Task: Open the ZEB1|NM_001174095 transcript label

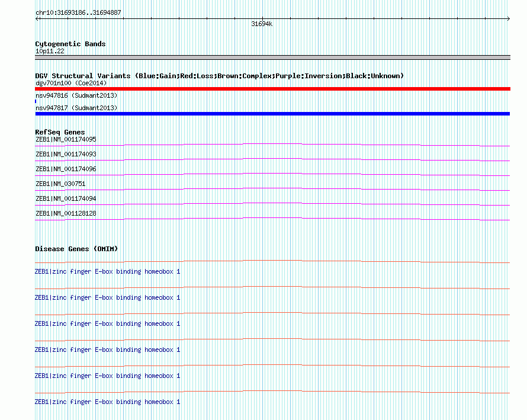Action: (66, 139)
